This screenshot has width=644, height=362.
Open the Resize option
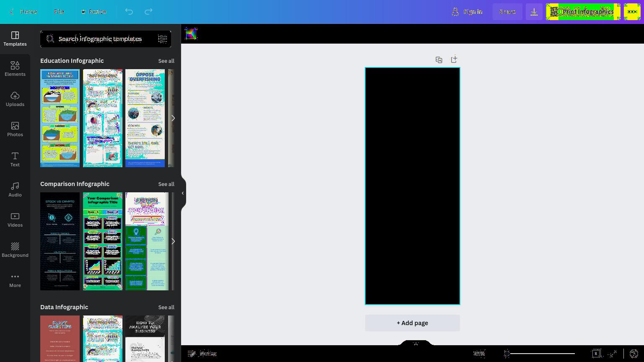pyautogui.click(x=94, y=12)
